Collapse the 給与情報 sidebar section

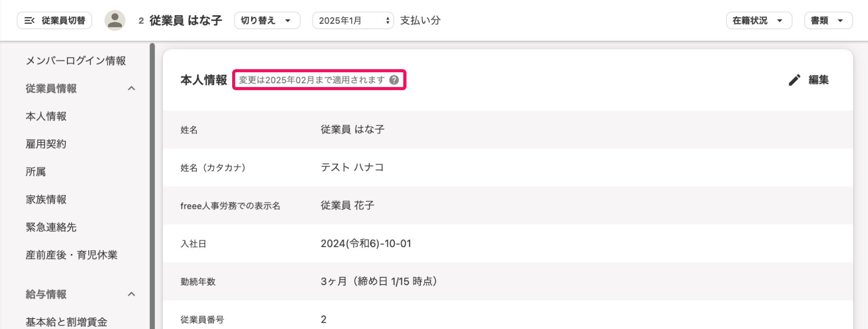132,294
